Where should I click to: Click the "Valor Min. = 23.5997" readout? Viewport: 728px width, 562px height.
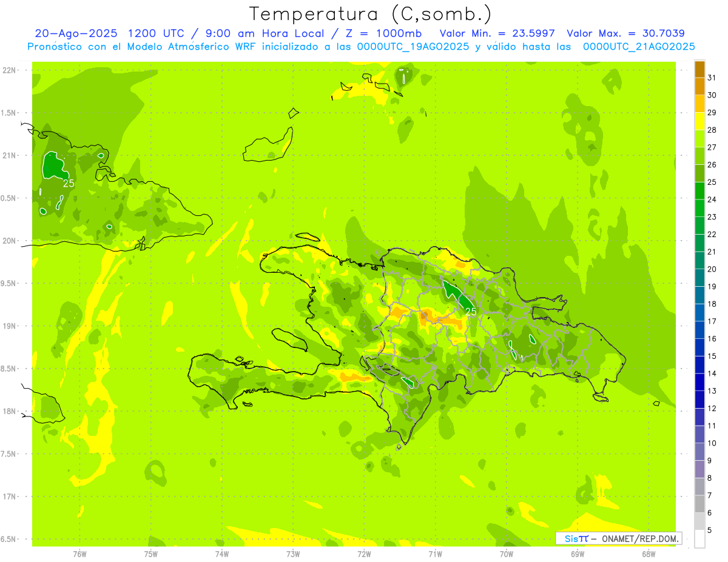(497, 33)
